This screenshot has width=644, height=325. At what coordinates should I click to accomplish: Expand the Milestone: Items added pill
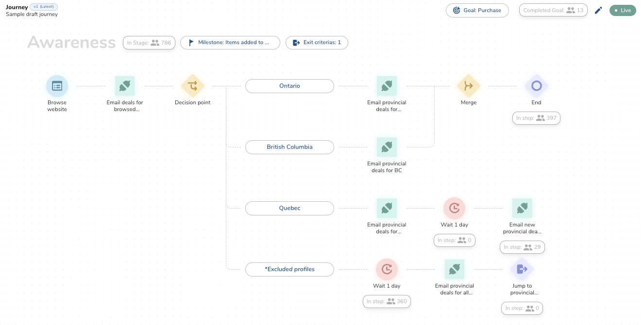[230, 43]
